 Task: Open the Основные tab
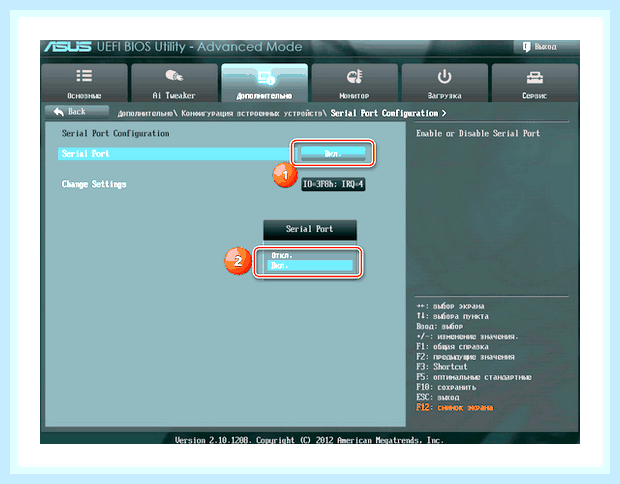point(84,83)
